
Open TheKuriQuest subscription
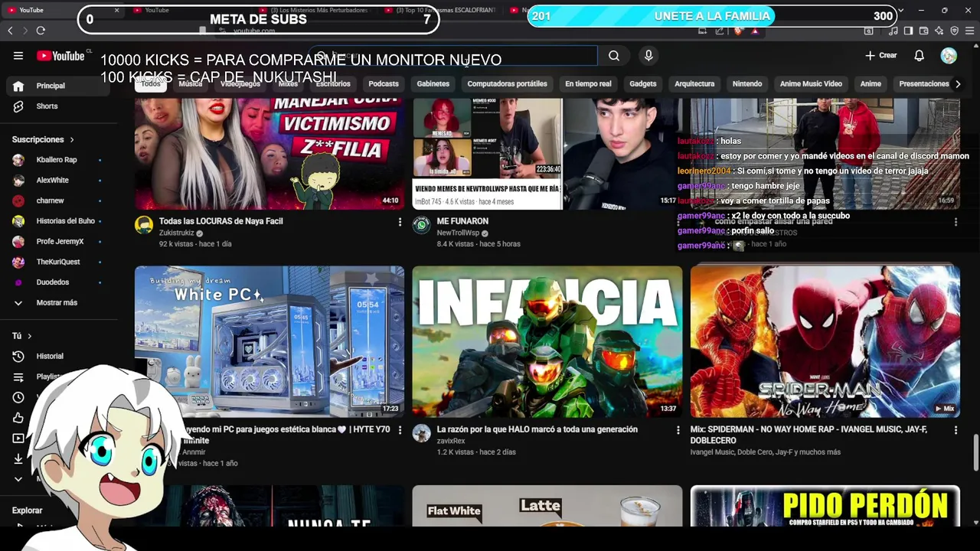pos(60,262)
